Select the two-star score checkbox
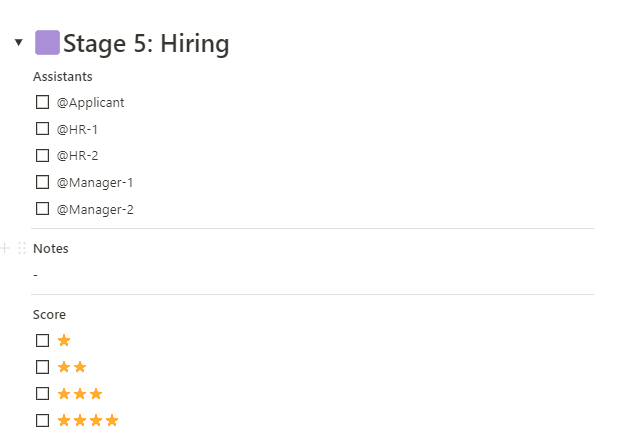This screenshot has height=442, width=626. [x=43, y=367]
